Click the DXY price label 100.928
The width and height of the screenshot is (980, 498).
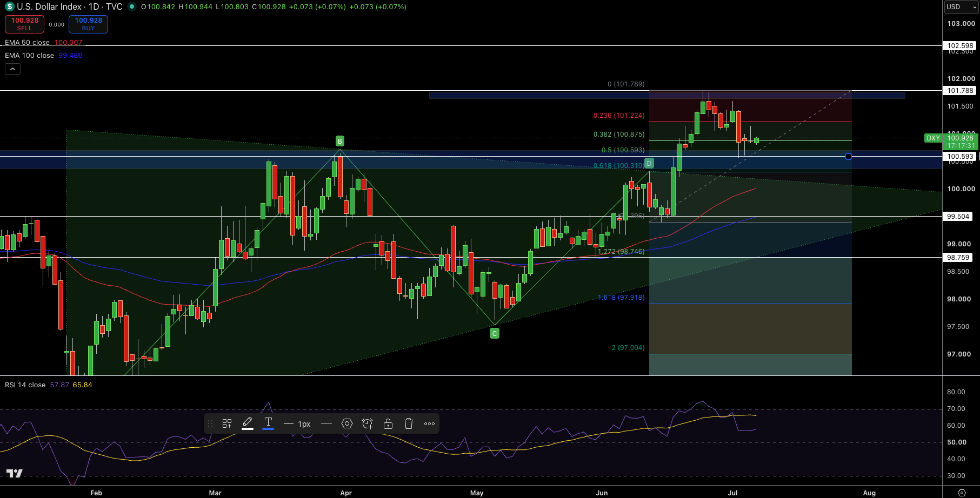pos(951,142)
